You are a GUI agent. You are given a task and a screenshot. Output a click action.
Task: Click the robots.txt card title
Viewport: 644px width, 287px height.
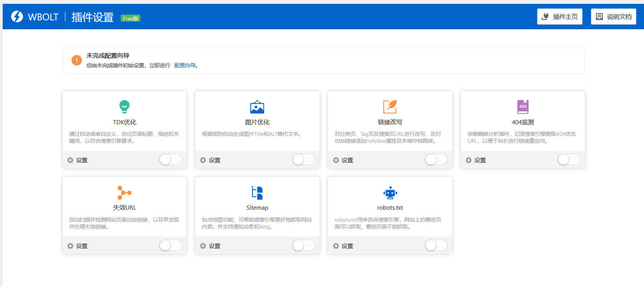[x=390, y=207]
